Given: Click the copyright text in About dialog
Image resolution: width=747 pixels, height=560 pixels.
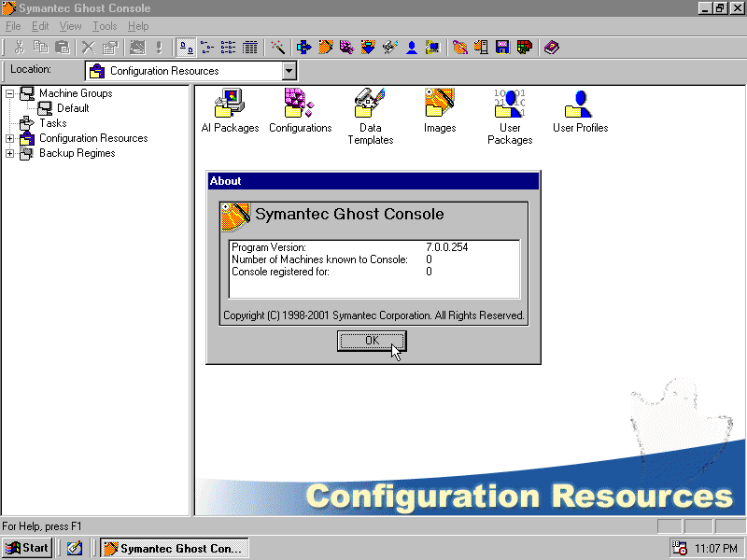Looking at the screenshot, I should pyautogui.click(x=373, y=315).
